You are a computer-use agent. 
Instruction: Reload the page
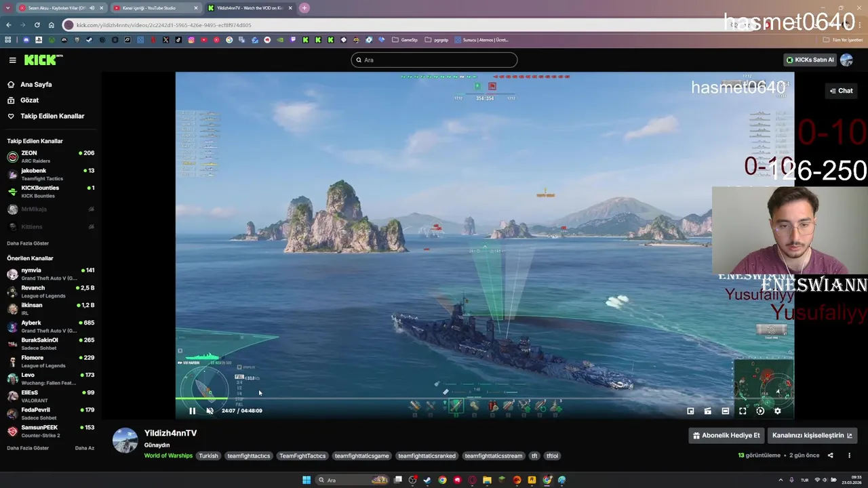pos(37,25)
